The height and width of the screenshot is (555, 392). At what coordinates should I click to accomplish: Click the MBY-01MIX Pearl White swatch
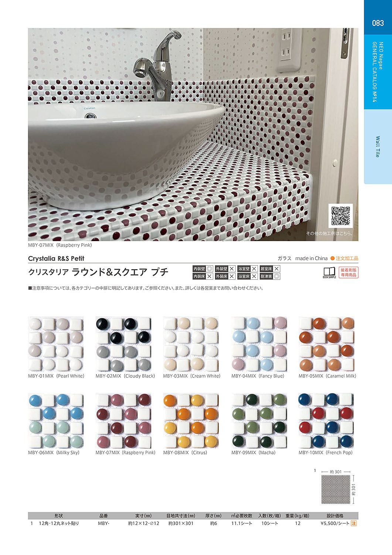click(x=56, y=344)
